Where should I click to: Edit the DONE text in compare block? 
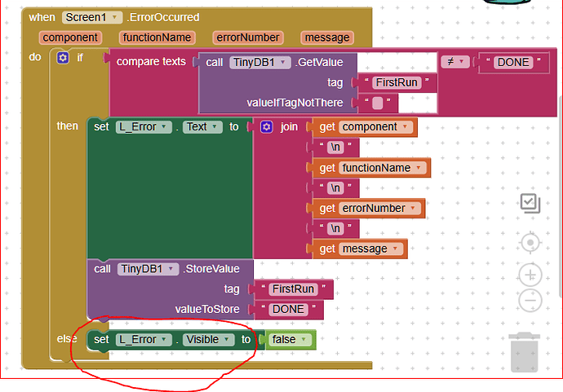point(513,63)
